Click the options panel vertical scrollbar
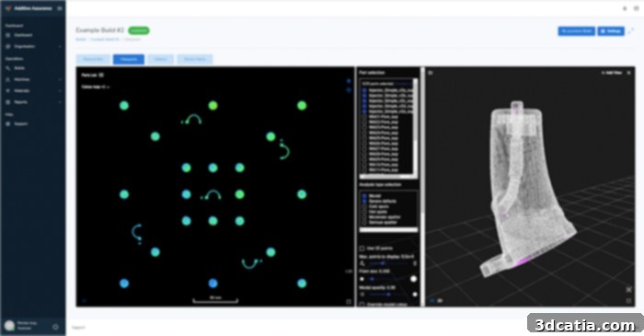The height and width of the screenshot is (336, 644). point(422,187)
